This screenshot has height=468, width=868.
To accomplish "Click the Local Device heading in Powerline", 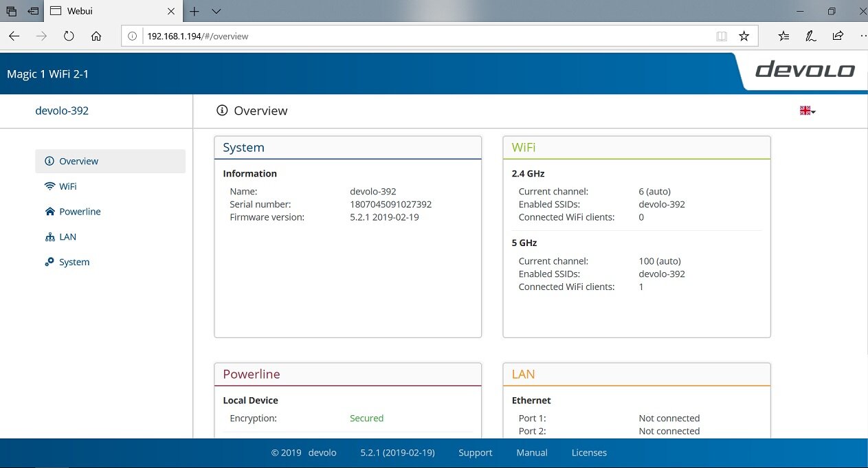I will (x=251, y=401).
